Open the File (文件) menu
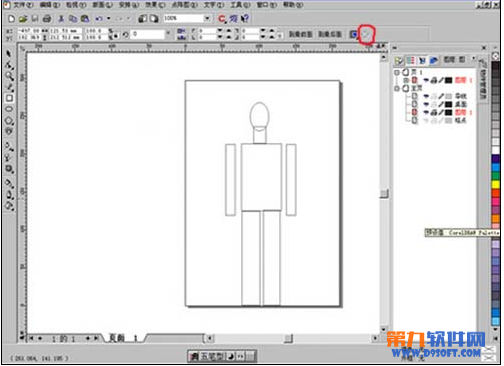This screenshot has width=504, height=366. (23, 5)
